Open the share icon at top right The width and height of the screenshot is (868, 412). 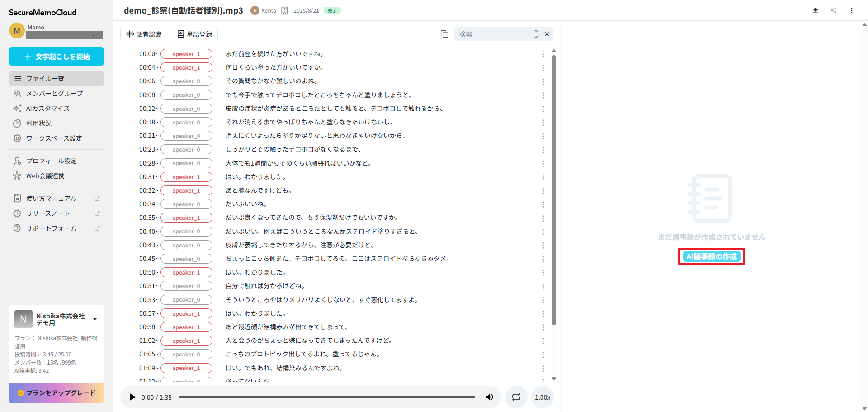coord(833,10)
